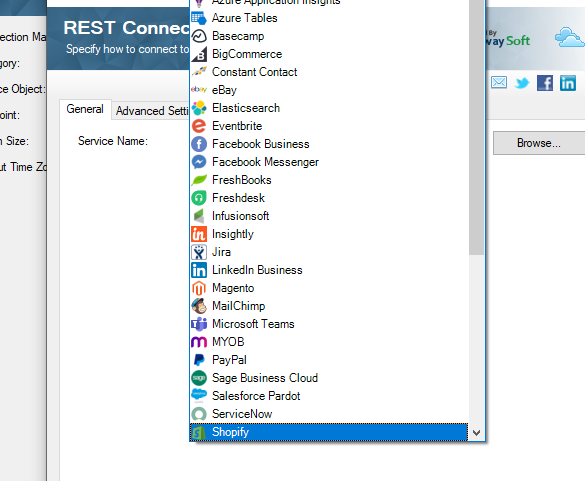Open the LinkedIn icon in header
Viewport: 585px width, 481px height.
point(568,83)
